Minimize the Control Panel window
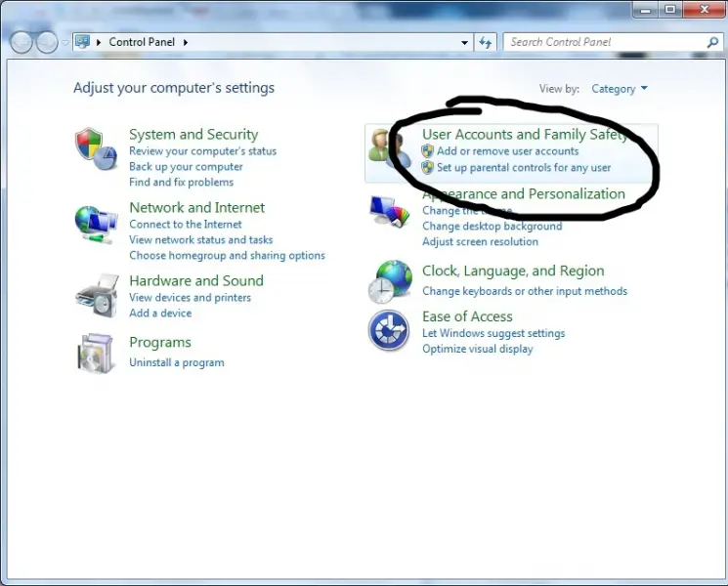728x586 pixels. (x=646, y=10)
